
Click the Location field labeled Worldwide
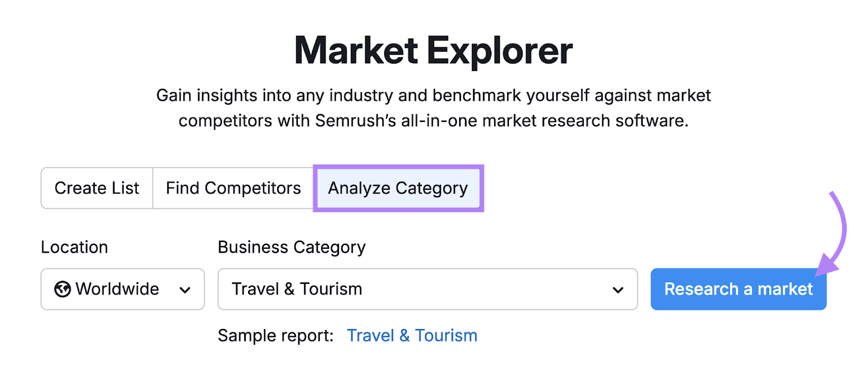122,289
